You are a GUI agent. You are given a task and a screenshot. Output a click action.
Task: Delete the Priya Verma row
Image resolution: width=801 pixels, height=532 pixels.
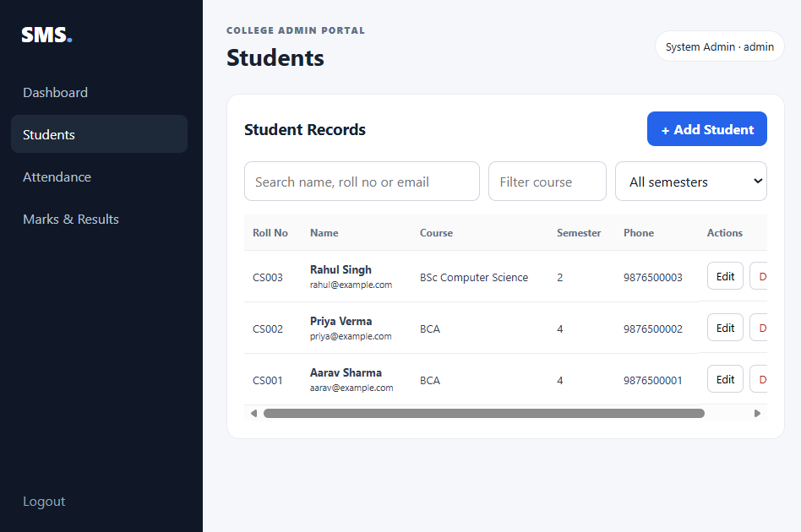[759, 328]
